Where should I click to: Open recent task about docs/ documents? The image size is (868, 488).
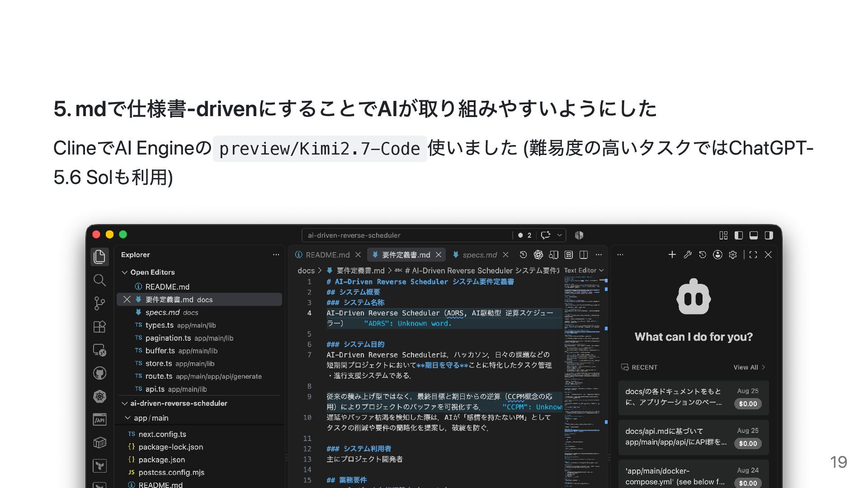[x=693, y=397]
